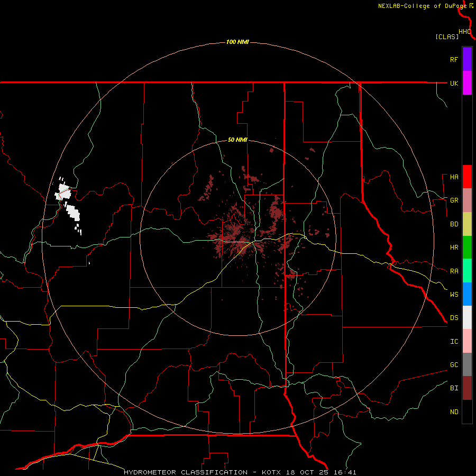The width and height of the screenshot is (476, 476).
Task: Click the GC legend label
Action: click(x=454, y=364)
